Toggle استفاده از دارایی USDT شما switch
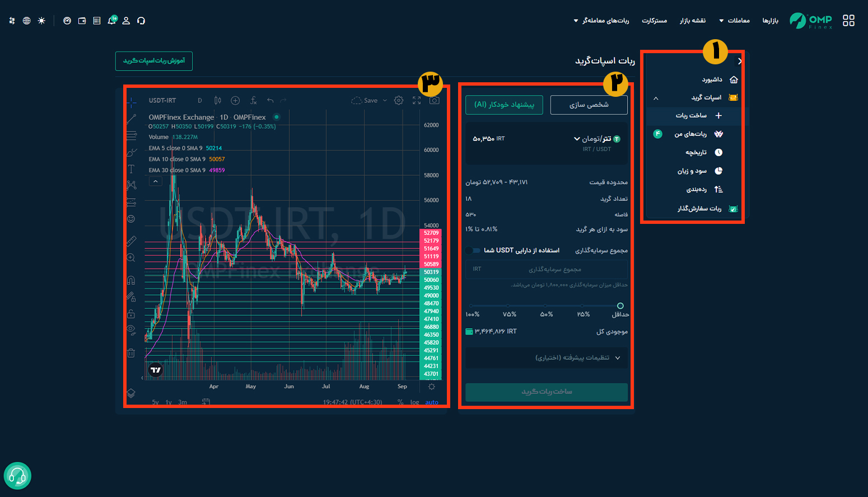The width and height of the screenshot is (868, 497). coord(473,250)
